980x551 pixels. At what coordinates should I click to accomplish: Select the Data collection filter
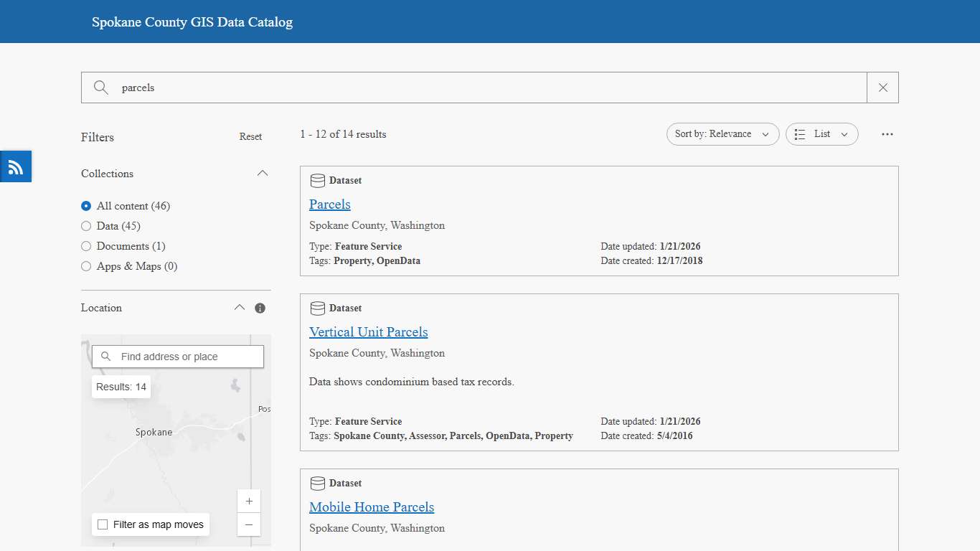click(86, 226)
